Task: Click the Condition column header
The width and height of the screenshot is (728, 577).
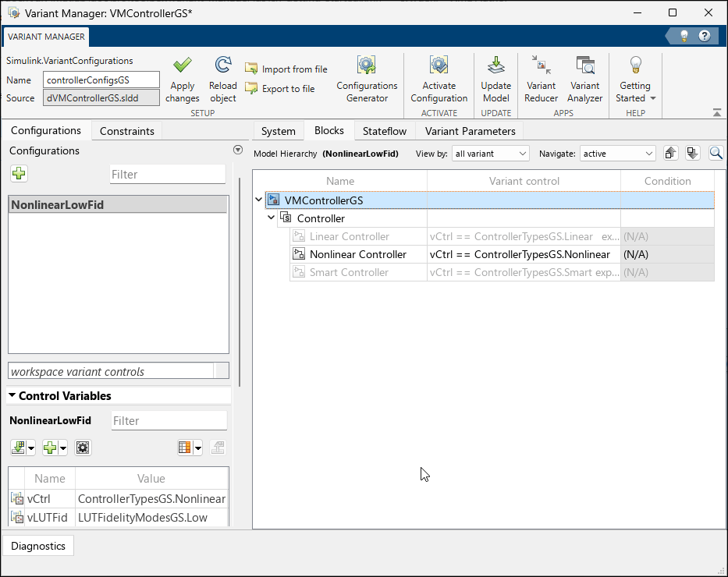Action: pyautogui.click(x=667, y=181)
